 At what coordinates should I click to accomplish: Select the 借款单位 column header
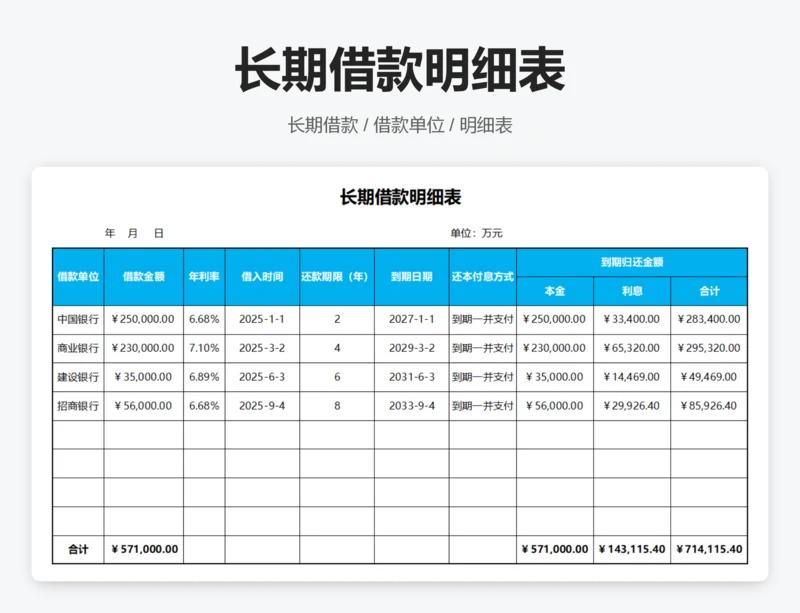click(78, 277)
